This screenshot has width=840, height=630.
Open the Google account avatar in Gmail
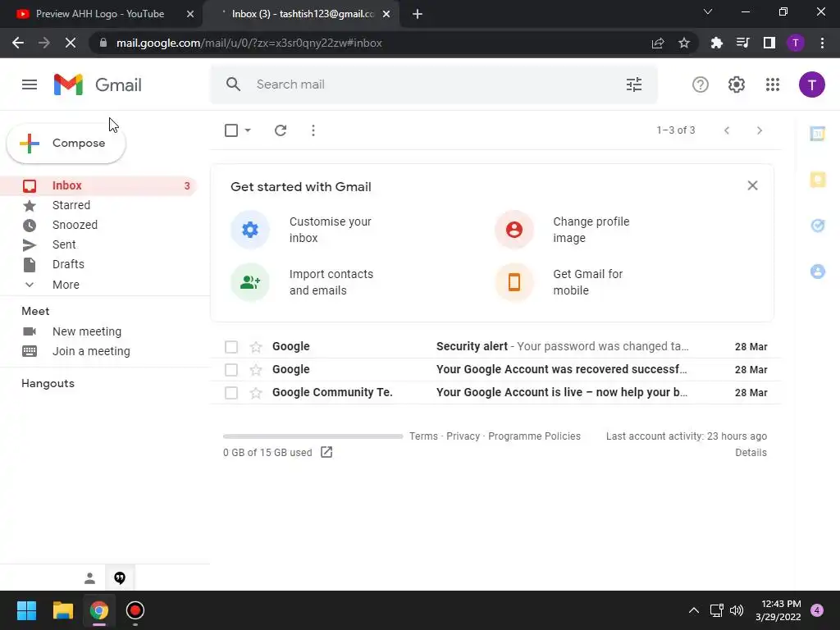coord(811,84)
